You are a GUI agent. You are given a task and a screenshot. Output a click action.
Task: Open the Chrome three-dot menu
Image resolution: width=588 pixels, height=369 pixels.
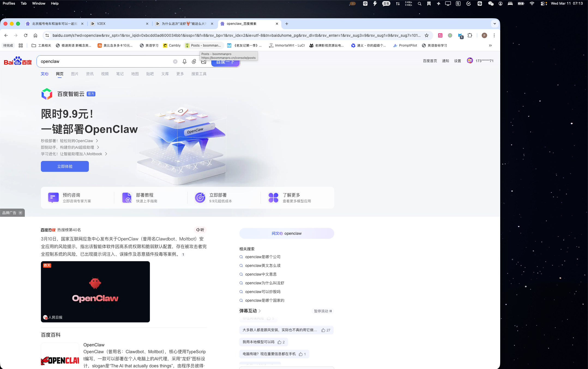pos(494,35)
